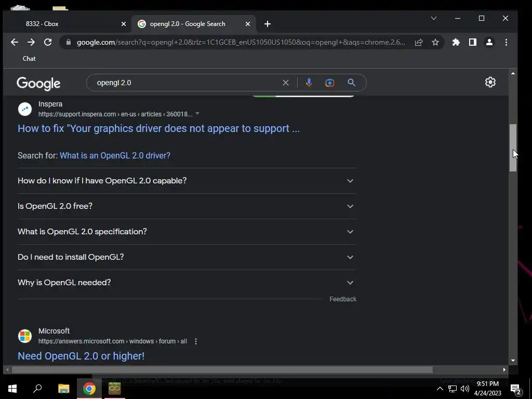Open Inspera result options arrow
Screen dimensions: 532x399
tap(197, 113)
